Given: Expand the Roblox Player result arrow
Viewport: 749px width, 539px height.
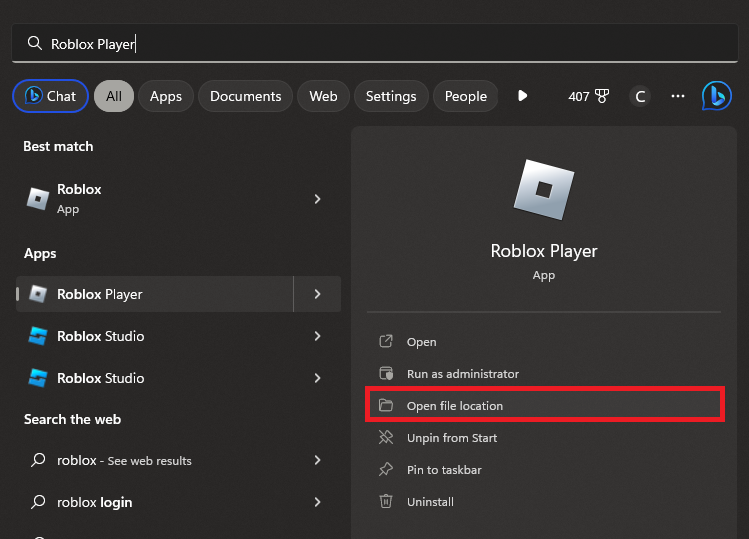Looking at the screenshot, I should click(x=317, y=294).
